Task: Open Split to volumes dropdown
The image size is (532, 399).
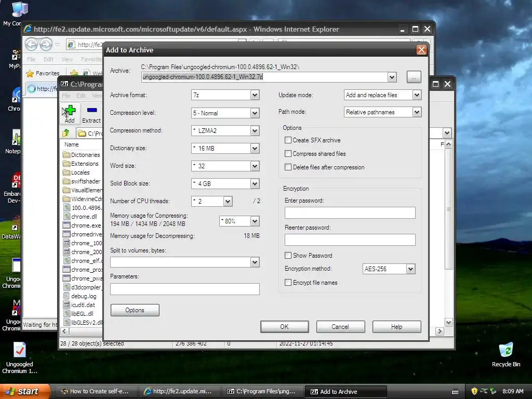Action: coord(255,262)
